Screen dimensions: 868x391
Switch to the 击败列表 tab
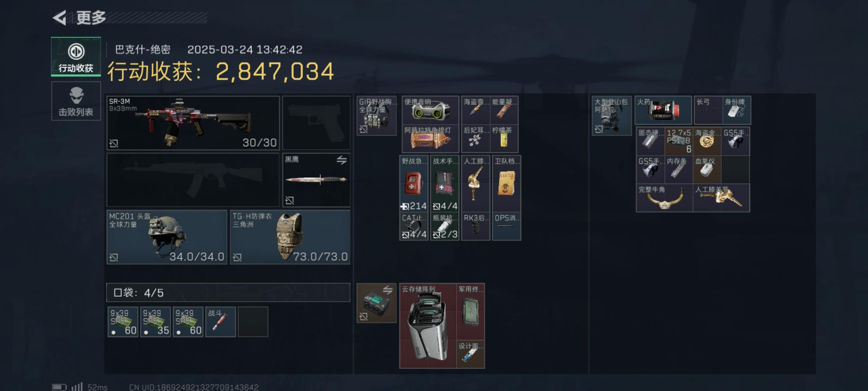tap(76, 101)
